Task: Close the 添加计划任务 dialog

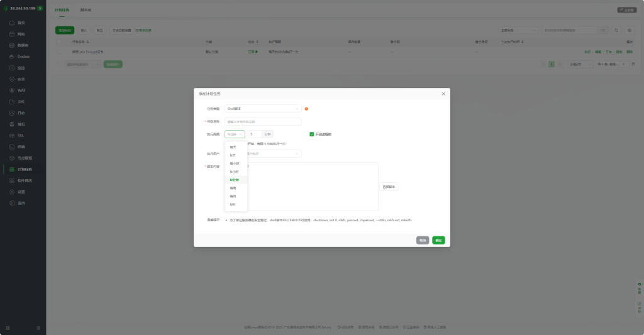Action: [x=443, y=94]
